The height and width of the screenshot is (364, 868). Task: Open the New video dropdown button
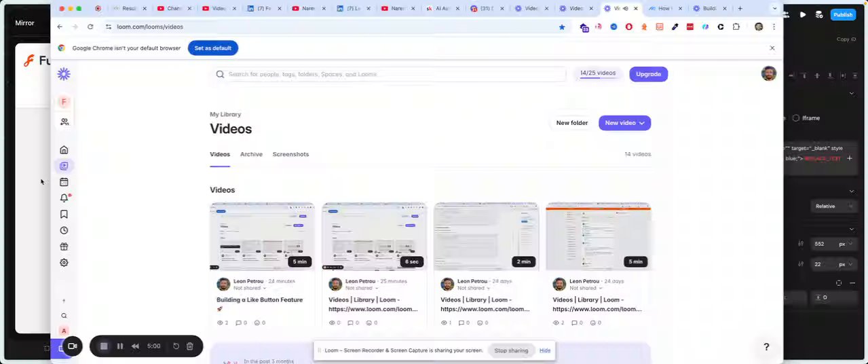pos(624,123)
